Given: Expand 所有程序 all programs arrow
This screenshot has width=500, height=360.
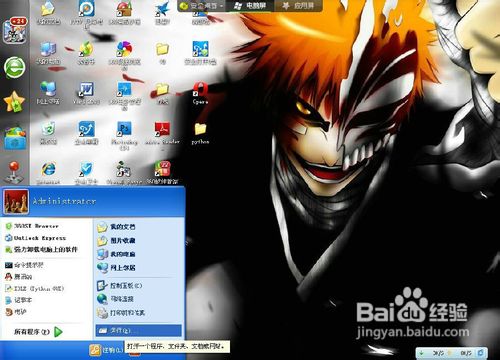Looking at the screenshot, I should pyautogui.click(x=38, y=332).
